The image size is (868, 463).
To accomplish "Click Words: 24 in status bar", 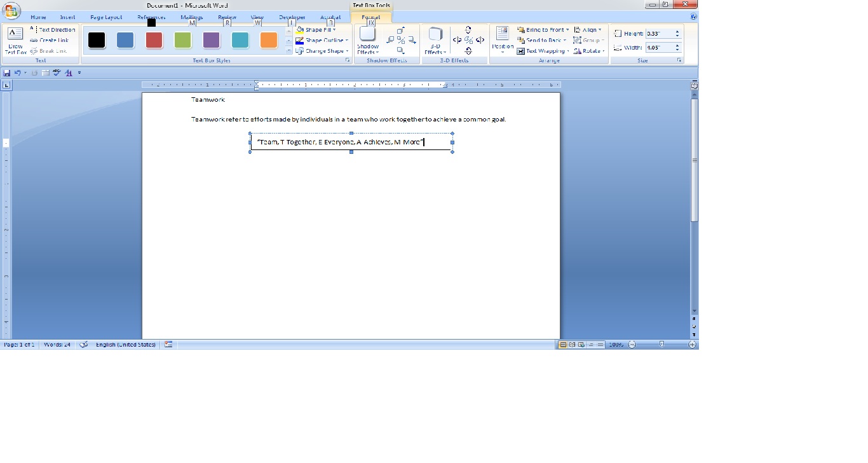I will 57,345.
